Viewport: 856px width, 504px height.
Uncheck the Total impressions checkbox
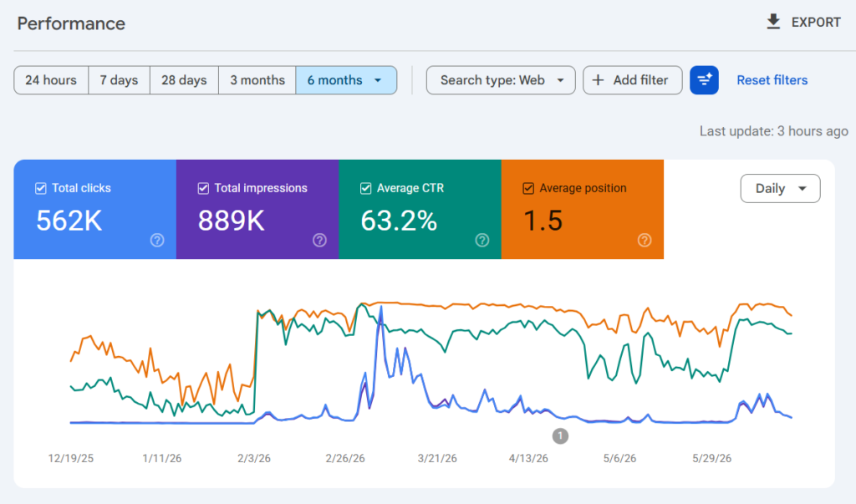[x=203, y=188]
